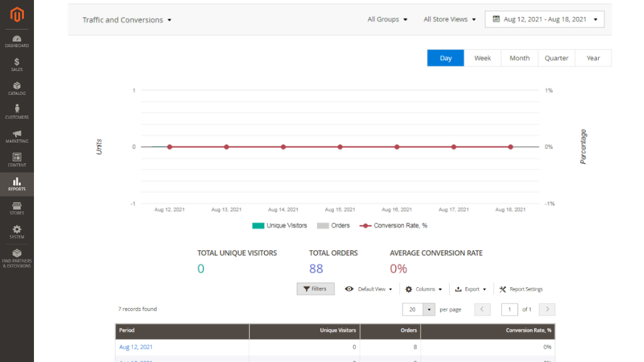This screenshot has height=362, width=644.
Task: Open the Stores sidebar menu
Action: pos(17,209)
